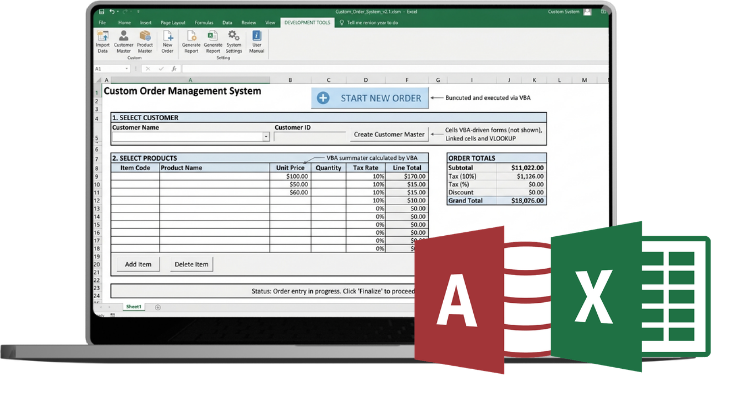Click the Tax (10%) value "$1,126.00"
This screenshot has width=743, height=413.
[x=530, y=176]
